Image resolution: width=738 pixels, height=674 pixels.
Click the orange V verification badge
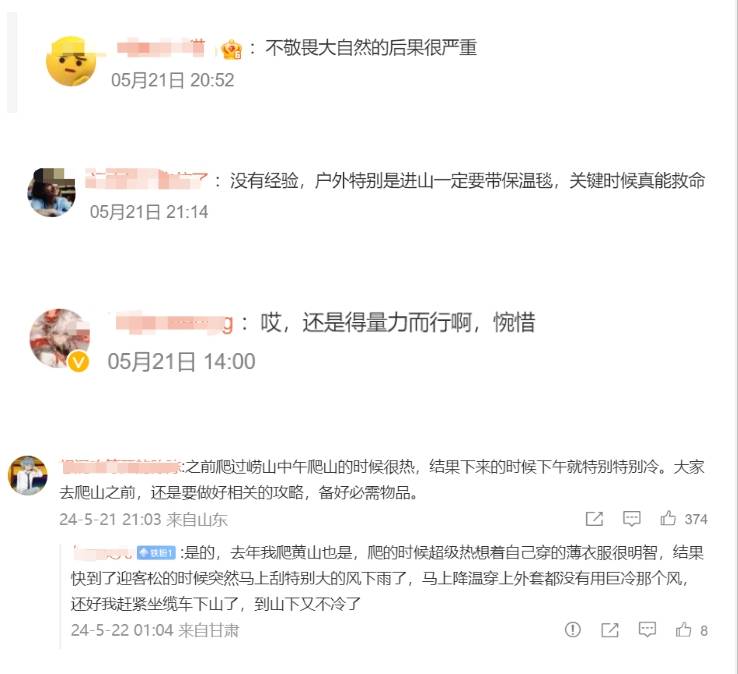pyautogui.click(x=79, y=362)
